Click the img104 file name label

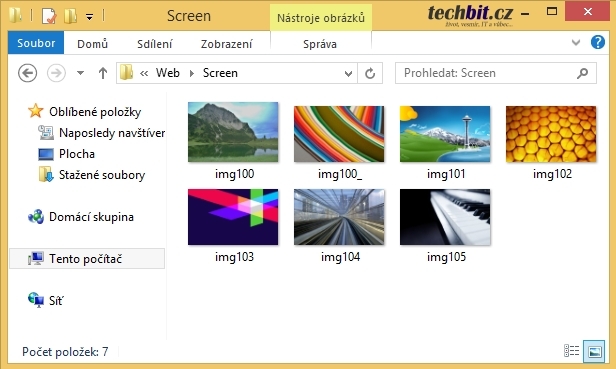click(341, 257)
